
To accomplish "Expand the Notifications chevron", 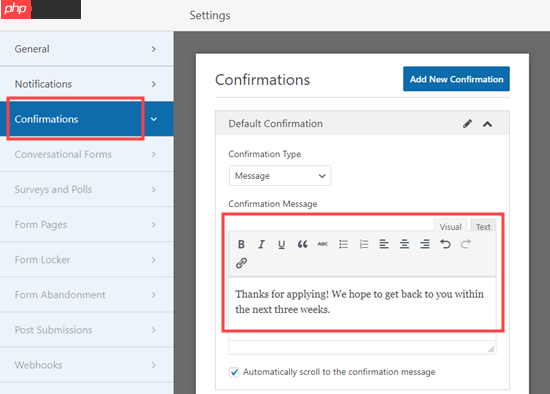I will (x=154, y=84).
